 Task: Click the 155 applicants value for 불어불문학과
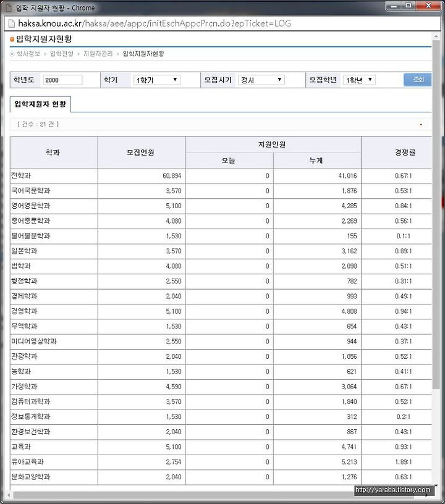(352, 236)
